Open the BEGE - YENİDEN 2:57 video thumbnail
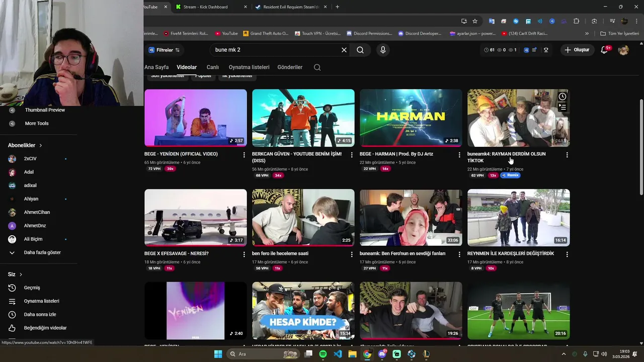 [x=196, y=118]
